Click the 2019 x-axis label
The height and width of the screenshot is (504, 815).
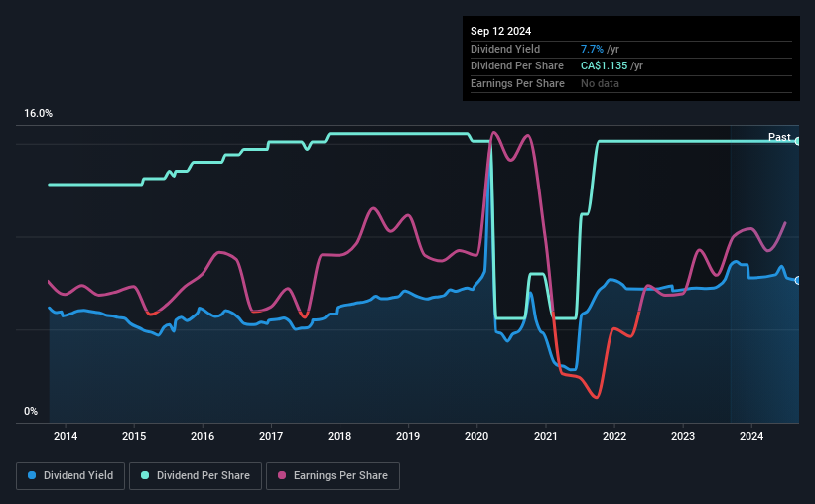point(408,436)
